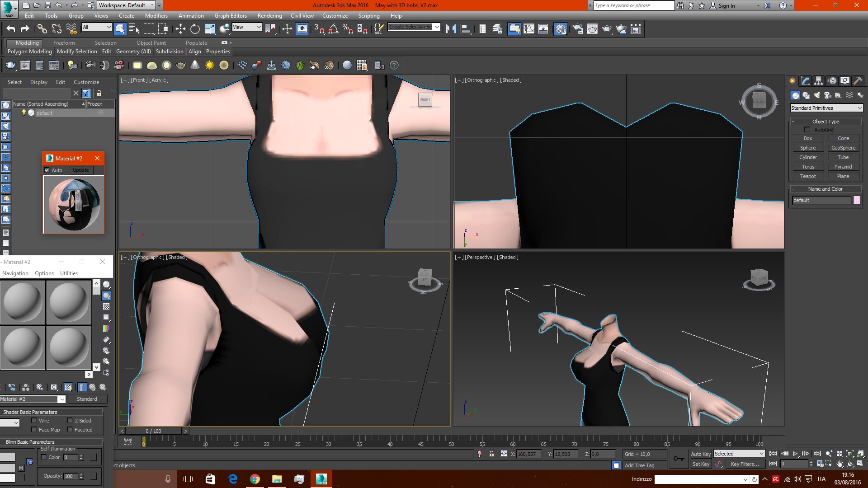Open the Modify command panel tab
The image size is (868, 488).
point(805,81)
